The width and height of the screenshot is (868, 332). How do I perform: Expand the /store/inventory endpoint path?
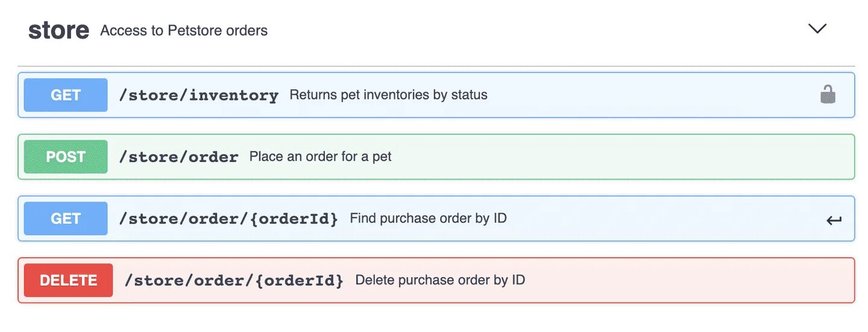click(x=198, y=95)
